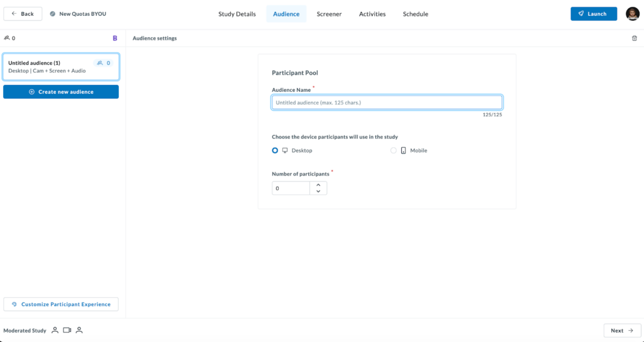Image resolution: width=644 pixels, height=342 pixels.
Task: Select the Mobile device option
Action: 394,150
